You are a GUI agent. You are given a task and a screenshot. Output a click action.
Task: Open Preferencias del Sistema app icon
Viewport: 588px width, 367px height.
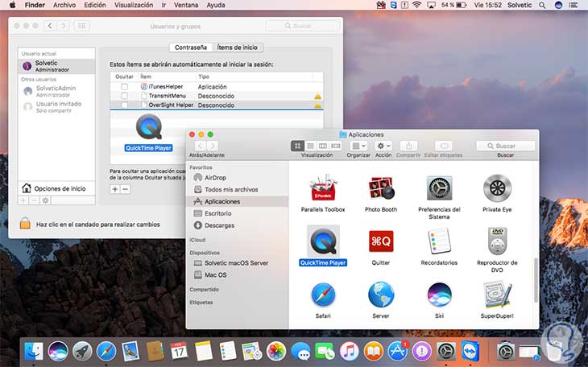[439, 188]
